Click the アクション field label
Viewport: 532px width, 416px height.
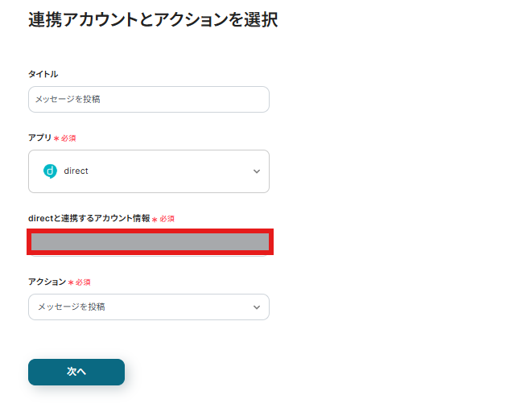pyautogui.click(x=47, y=282)
